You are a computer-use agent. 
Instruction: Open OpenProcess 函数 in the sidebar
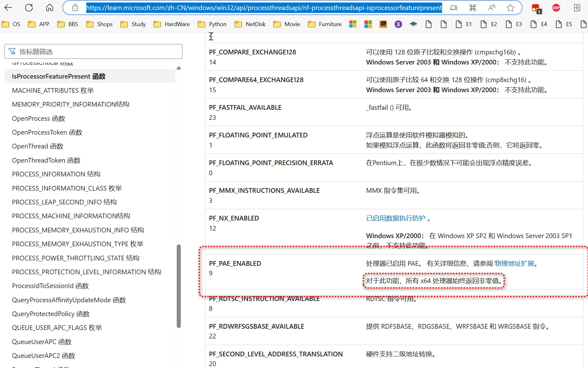coord(38,119)
